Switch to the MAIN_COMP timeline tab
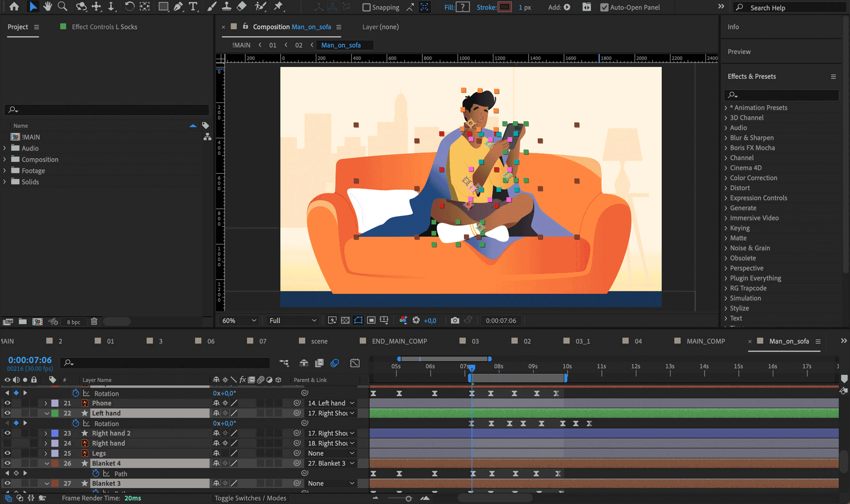The height and width of the screenshot is (504, 850). tap(705, 341)
